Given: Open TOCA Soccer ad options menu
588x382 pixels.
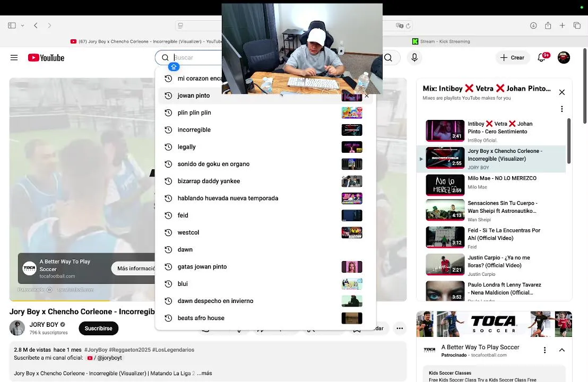Looking at the screenshot, I should pos(544,350).
